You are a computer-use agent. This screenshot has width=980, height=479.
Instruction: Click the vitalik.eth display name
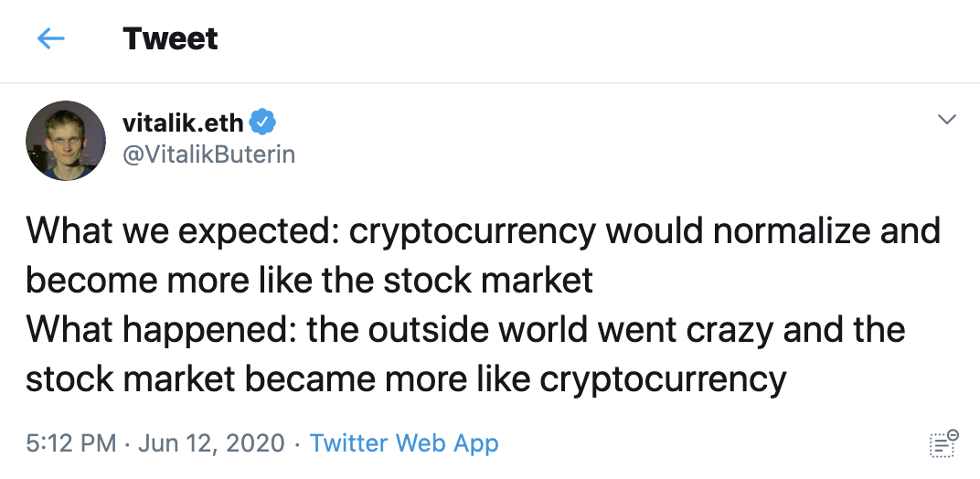click(x=183, y=122)
